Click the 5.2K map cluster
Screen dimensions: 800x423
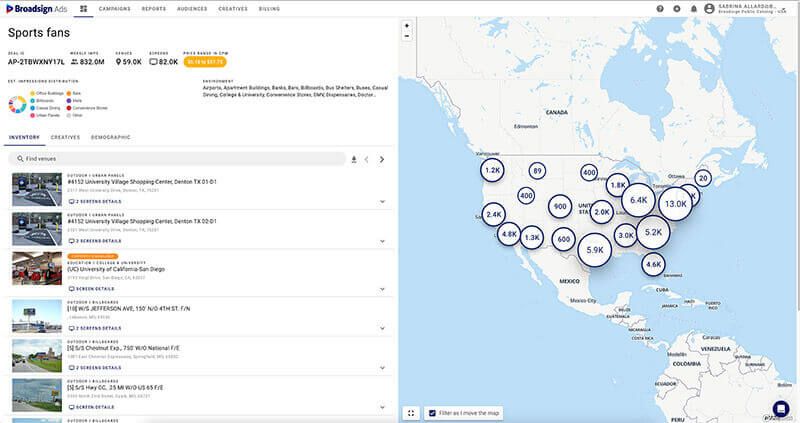(653, 232)
